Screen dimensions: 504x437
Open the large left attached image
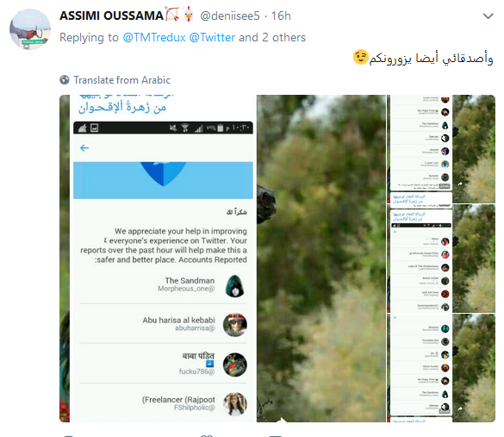(x=222, y=259)
